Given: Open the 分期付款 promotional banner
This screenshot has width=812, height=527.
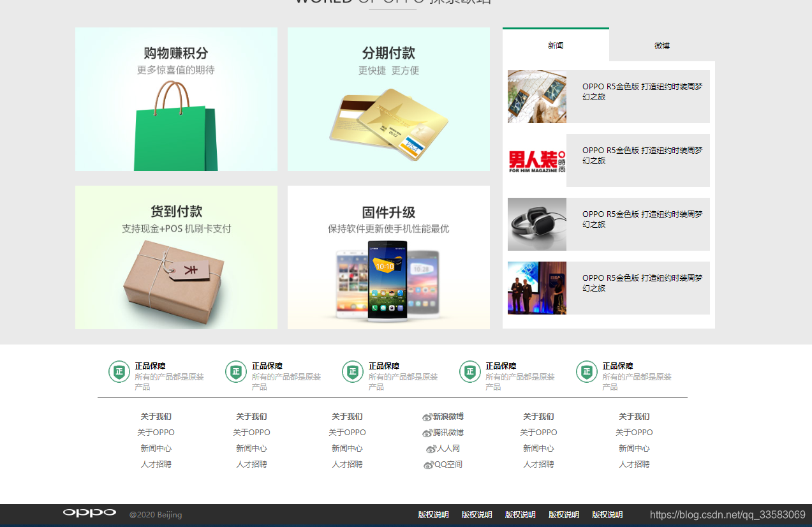Looking at the screenshot, I should 388,99.
